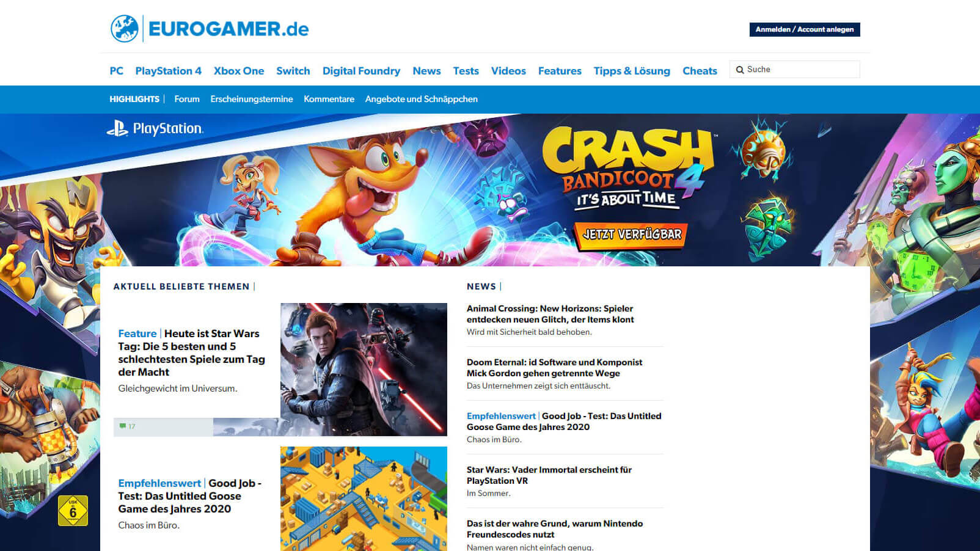This screenshot has height=551, width=980.
Task: Click the PlayStation logo in banner
Action: (x=155, y=128)
